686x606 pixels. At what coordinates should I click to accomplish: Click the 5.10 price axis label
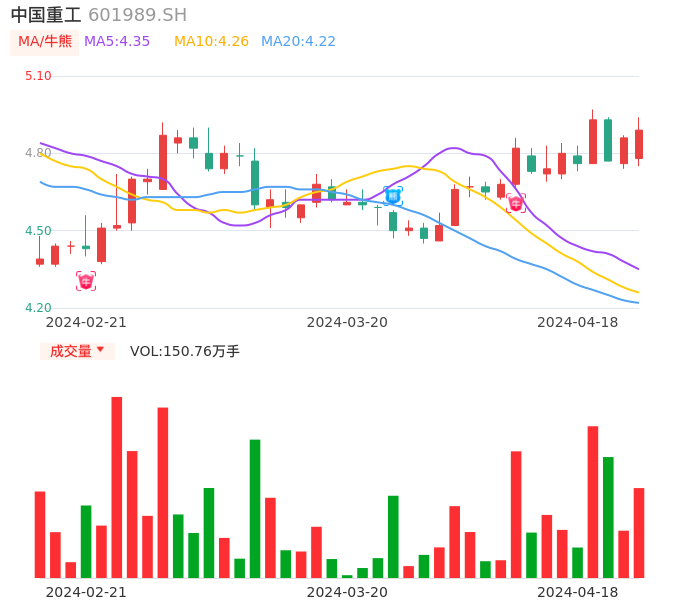point(38,76)
